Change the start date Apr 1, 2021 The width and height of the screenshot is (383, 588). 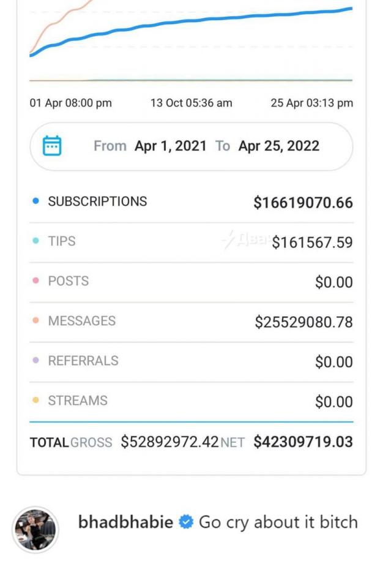point(170,146)
